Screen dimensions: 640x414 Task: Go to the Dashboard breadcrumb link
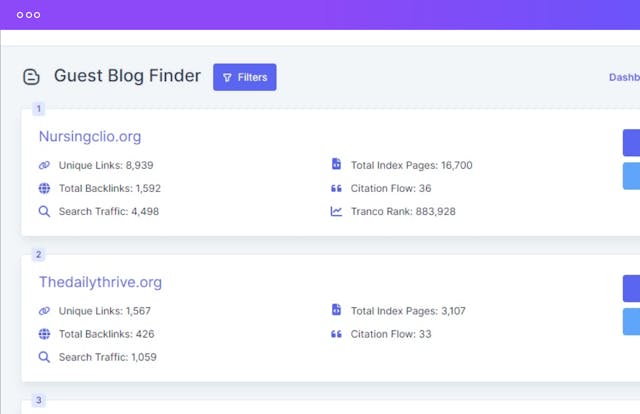click(623, 77)
